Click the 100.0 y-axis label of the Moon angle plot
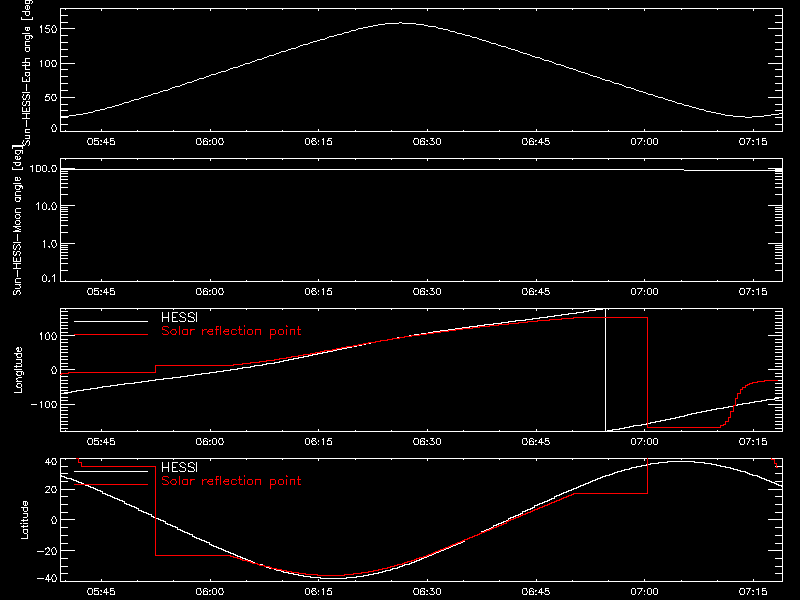The width and height of the screenshot is (800, 600). tap(43, 168)
